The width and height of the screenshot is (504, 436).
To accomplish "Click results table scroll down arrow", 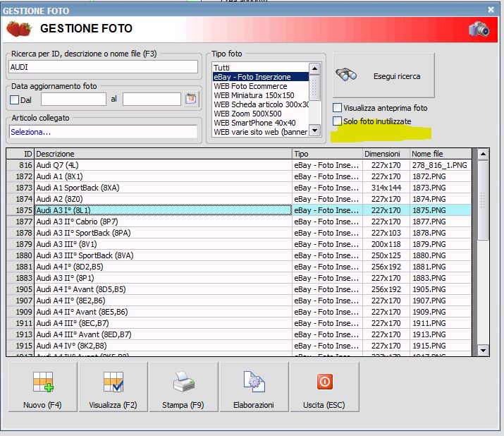I will (483, 350).
